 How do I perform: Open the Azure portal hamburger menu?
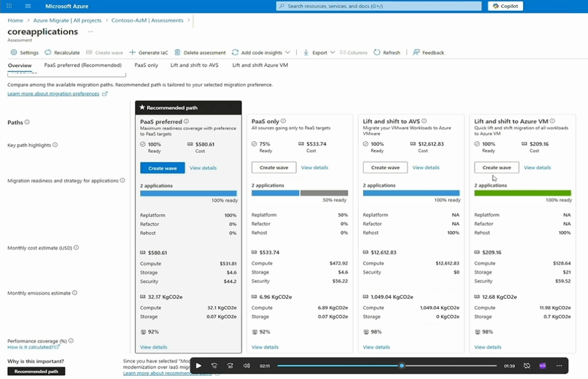coord(28,6)
